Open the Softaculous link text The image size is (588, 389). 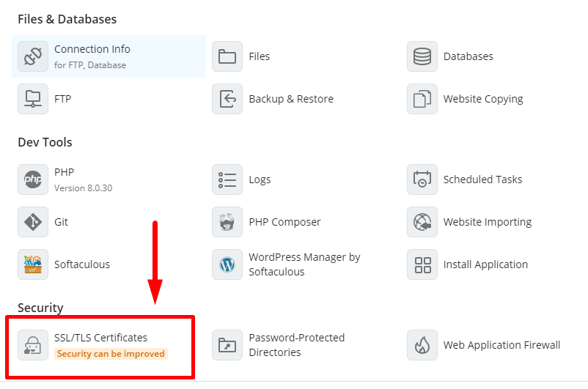82,264
